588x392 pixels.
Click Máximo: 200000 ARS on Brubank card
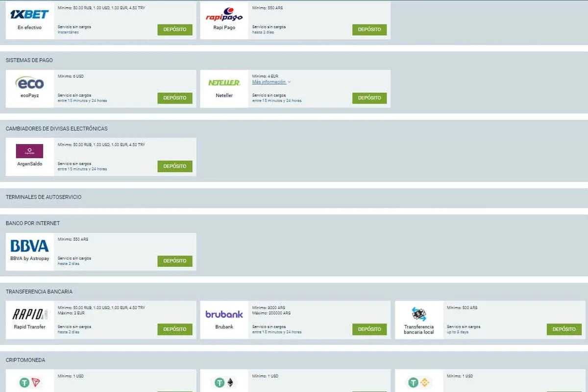pyautogui.click(x=271, y=313)
